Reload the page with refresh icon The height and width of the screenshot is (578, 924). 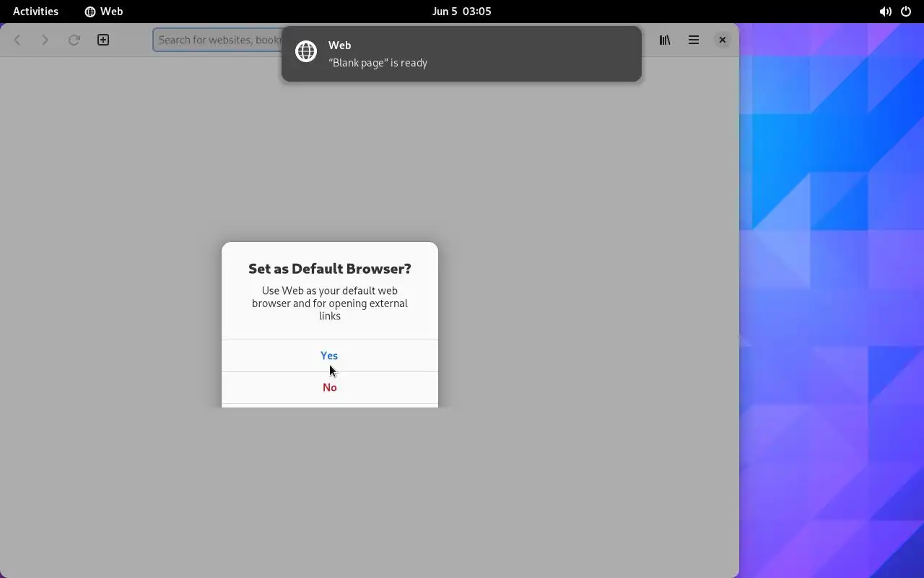pyautogui.click(x=74, y=40)
